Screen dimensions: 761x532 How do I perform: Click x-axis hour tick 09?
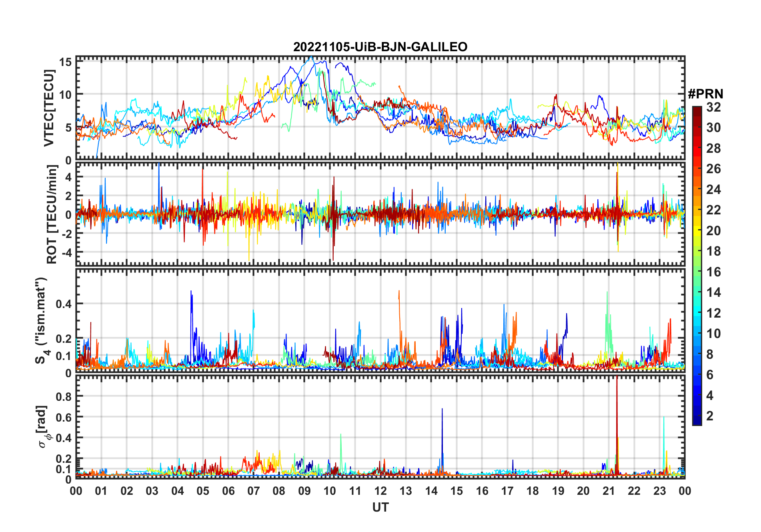click(x=304, y=491)
